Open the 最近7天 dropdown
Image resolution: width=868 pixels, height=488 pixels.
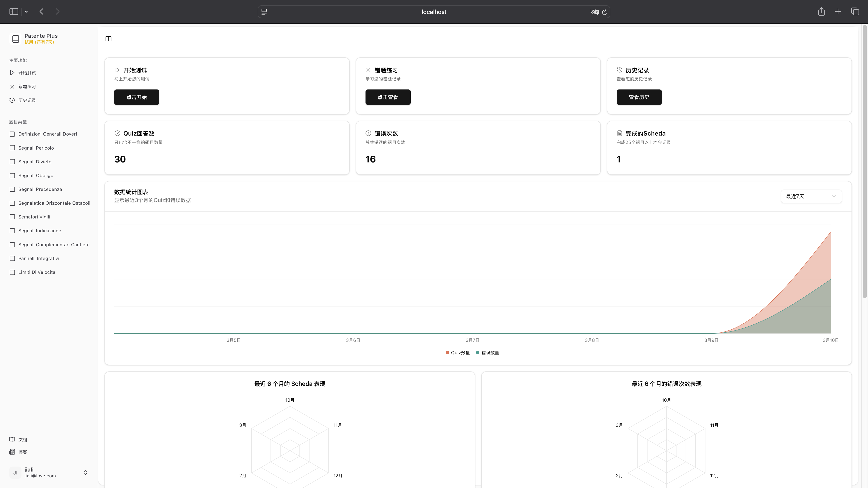pos(811,196)
